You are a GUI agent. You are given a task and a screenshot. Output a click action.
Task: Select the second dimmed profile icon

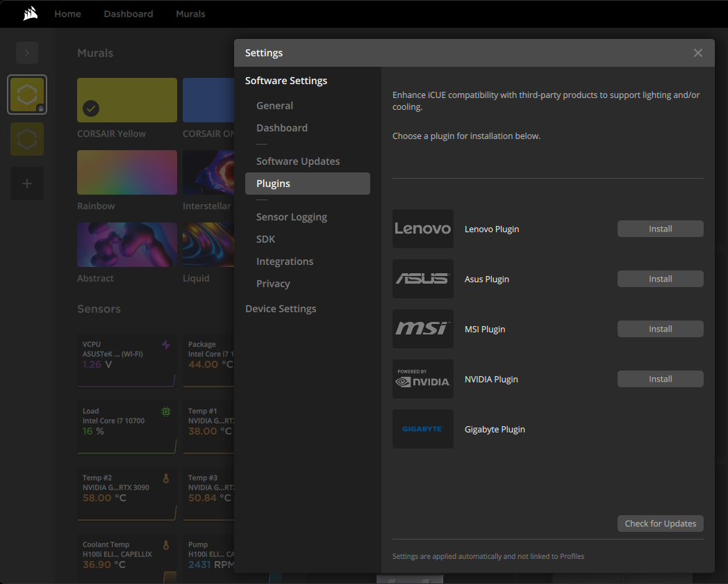[x=27, y=139]
